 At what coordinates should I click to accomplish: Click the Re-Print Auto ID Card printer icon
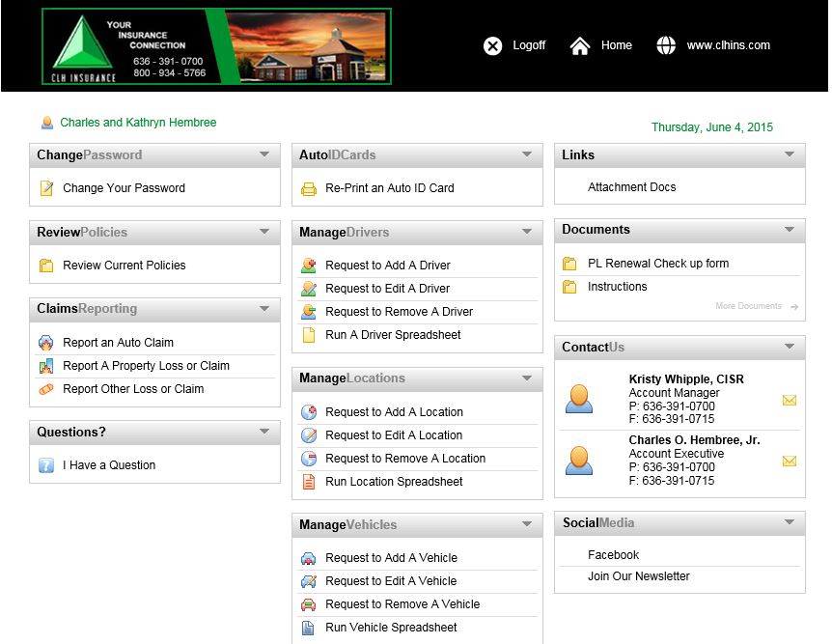309,188
